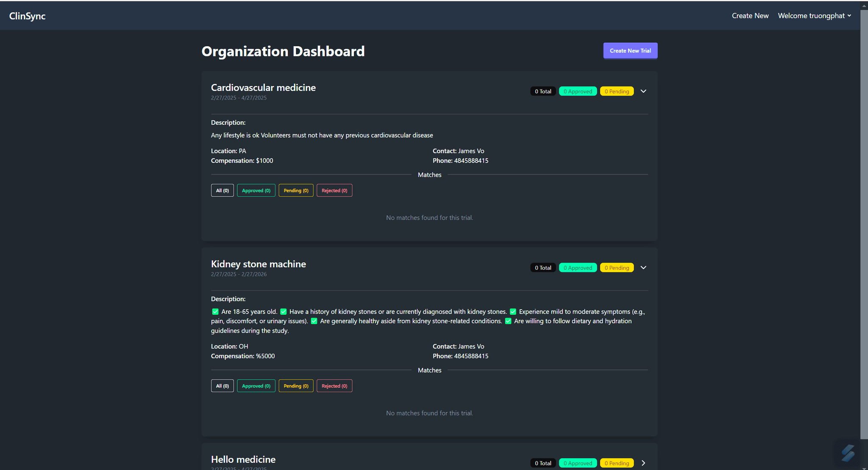
Task: Collapse the Cardiovascular medicine trial card
Action: 643,91
